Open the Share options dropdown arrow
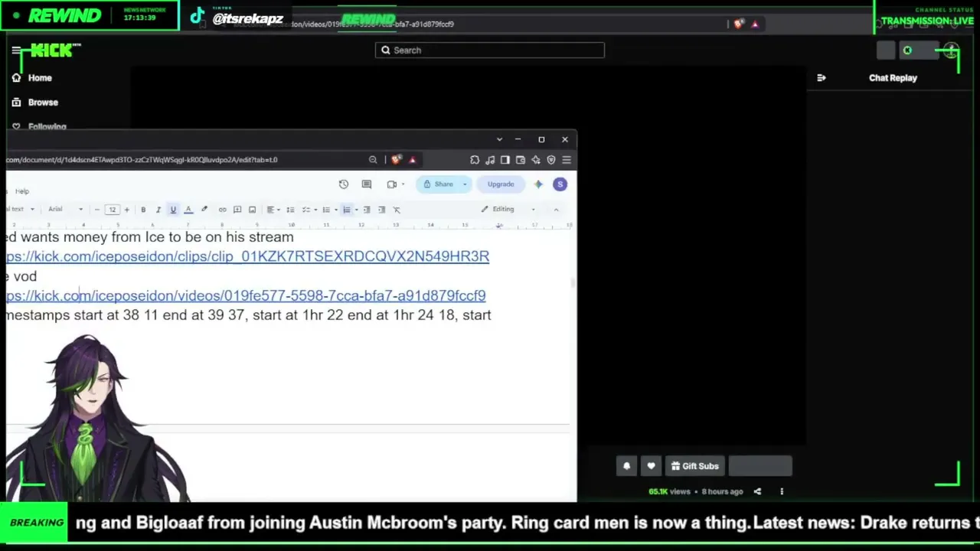The height and width of the screenshot is (551, 980). (464, 184)
